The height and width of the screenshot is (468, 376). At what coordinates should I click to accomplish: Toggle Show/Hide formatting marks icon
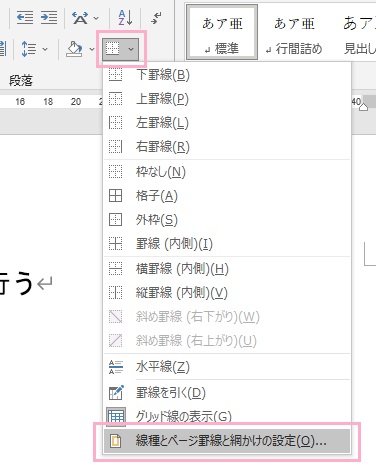[x=156, y=18]
